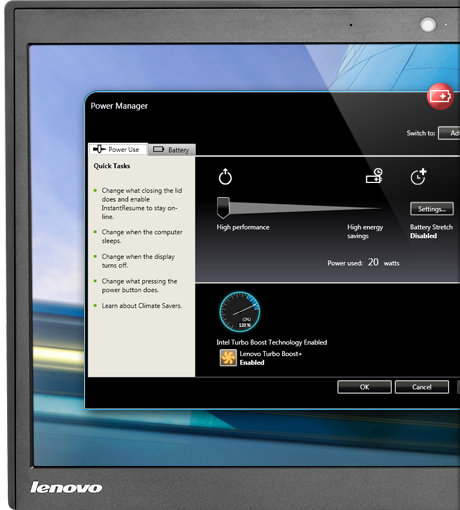Click the Battery Stretch clock-plus icon
Screen dimensions: 460x510
[x=418, y=176]
